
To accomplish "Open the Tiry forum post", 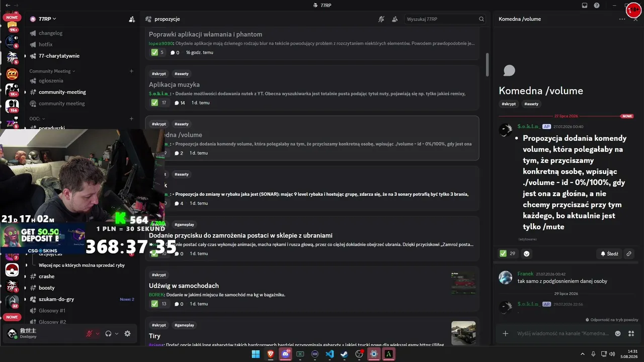I will (x=312, y=332).
